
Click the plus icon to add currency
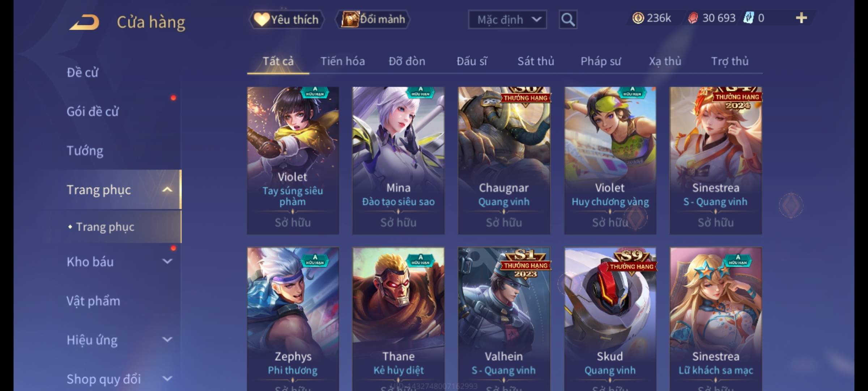801,18
